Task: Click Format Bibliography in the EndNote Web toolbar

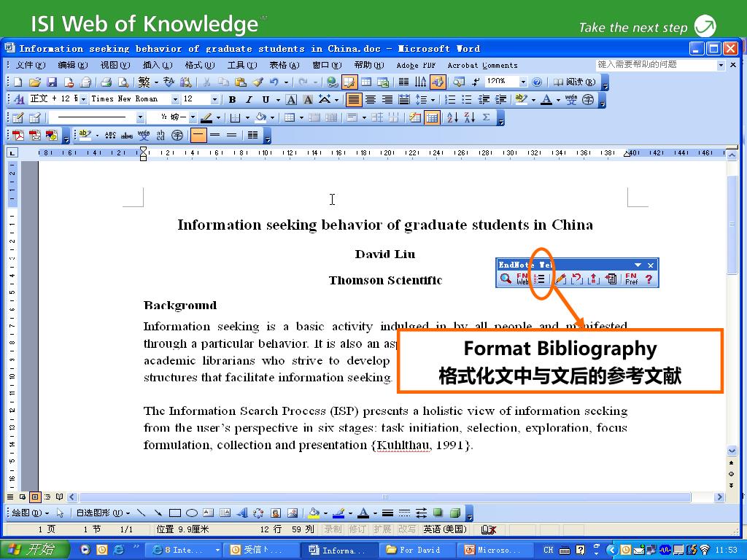Action: pyautogui.click(x=539, y=279)
